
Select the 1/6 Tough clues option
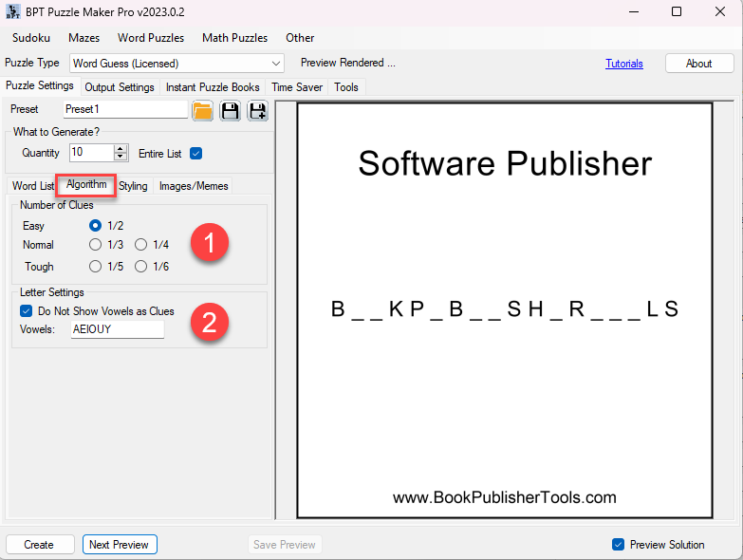pos(141,267)
